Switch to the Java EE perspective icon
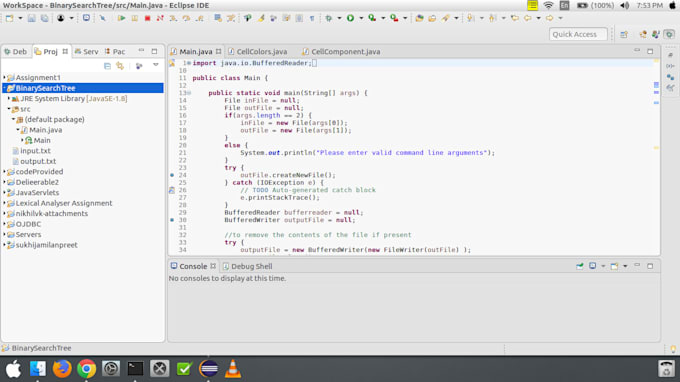The height and width of the screenshot is (382, 680). click(x=643, y=34)
